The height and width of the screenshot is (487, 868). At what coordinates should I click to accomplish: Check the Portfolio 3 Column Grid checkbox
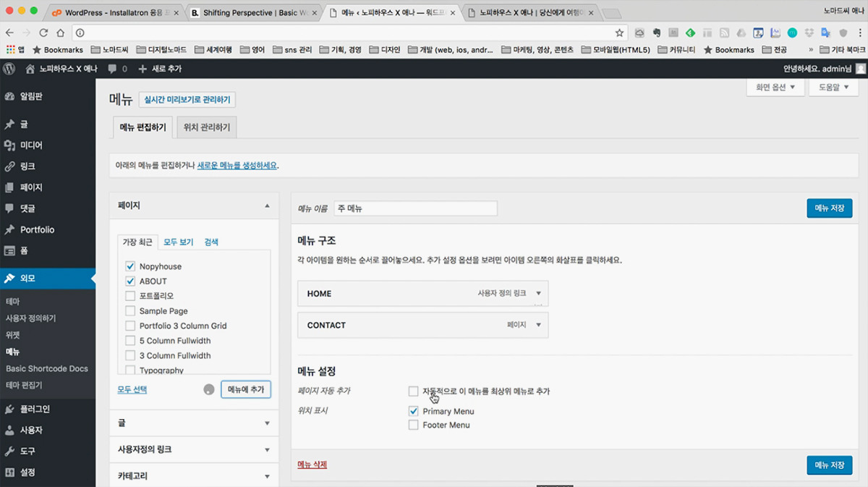(x=130, y=326)
